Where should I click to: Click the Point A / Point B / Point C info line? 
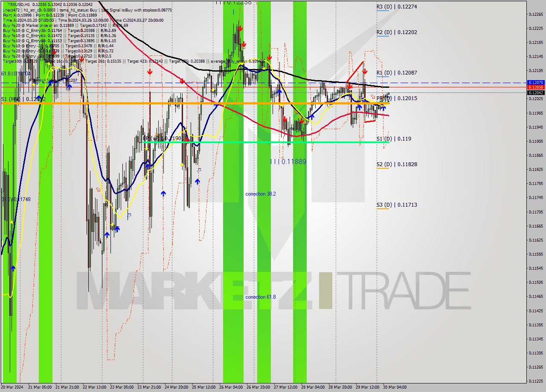(50, 15)
